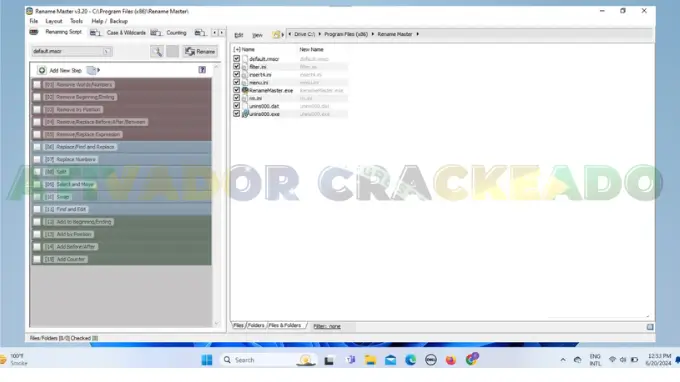Expand the Add by Position step

(x=69, y=235)
